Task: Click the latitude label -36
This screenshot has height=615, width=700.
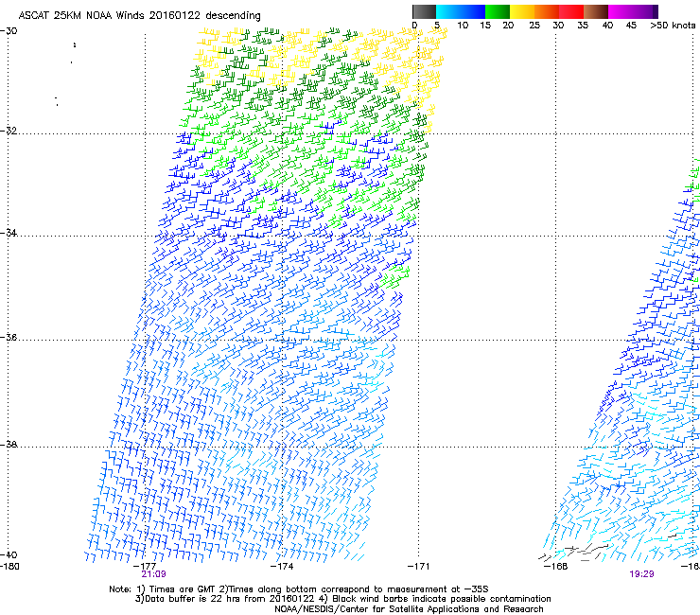Action: (x=9, y=337)
